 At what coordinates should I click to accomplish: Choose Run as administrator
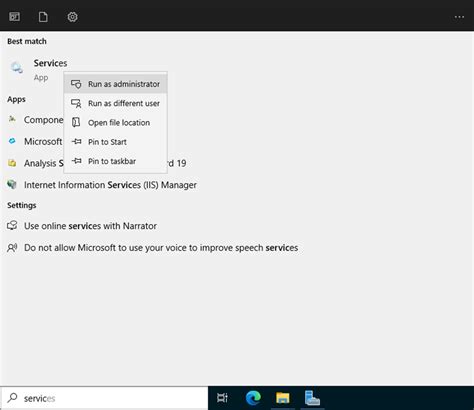[115, 84]
